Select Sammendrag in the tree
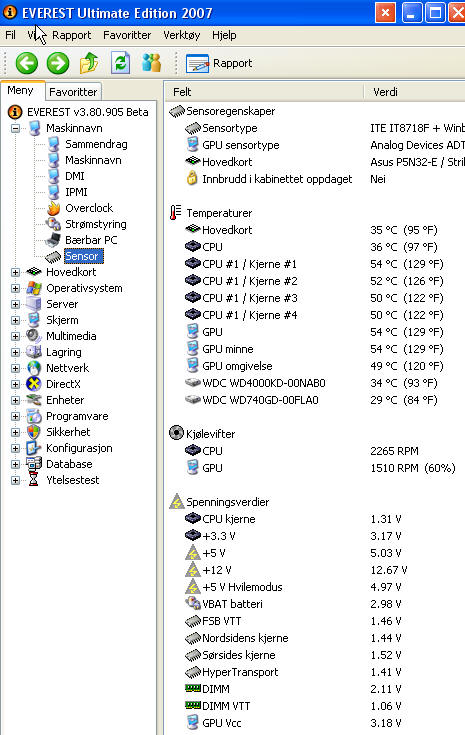 (x=96, y=144)
